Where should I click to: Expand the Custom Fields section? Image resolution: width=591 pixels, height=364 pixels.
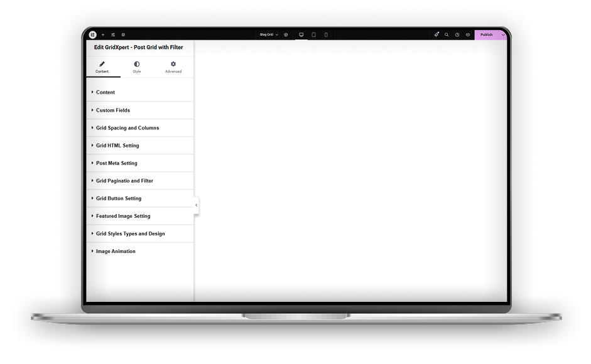click(x=113, y=110)
